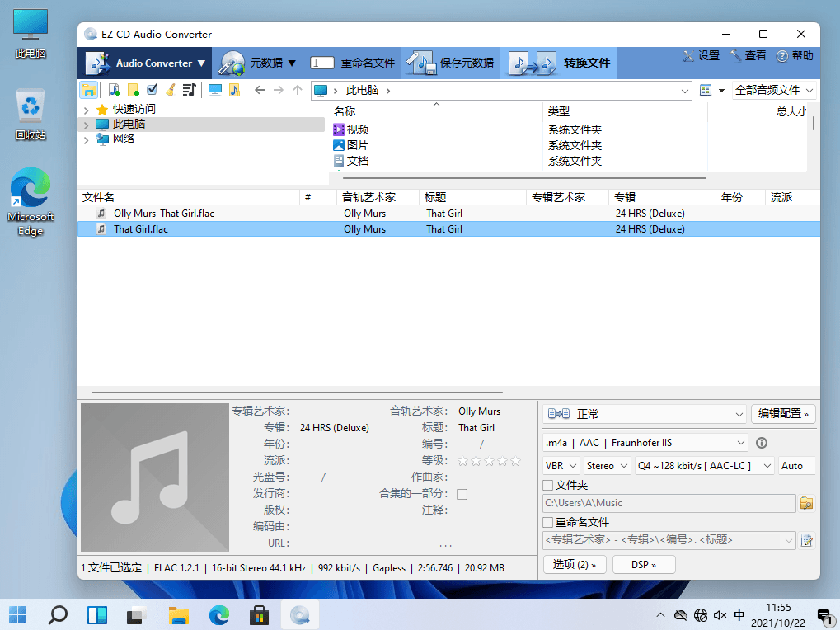
Task: Open the 元数据 menu
Action: coord(258,63)
